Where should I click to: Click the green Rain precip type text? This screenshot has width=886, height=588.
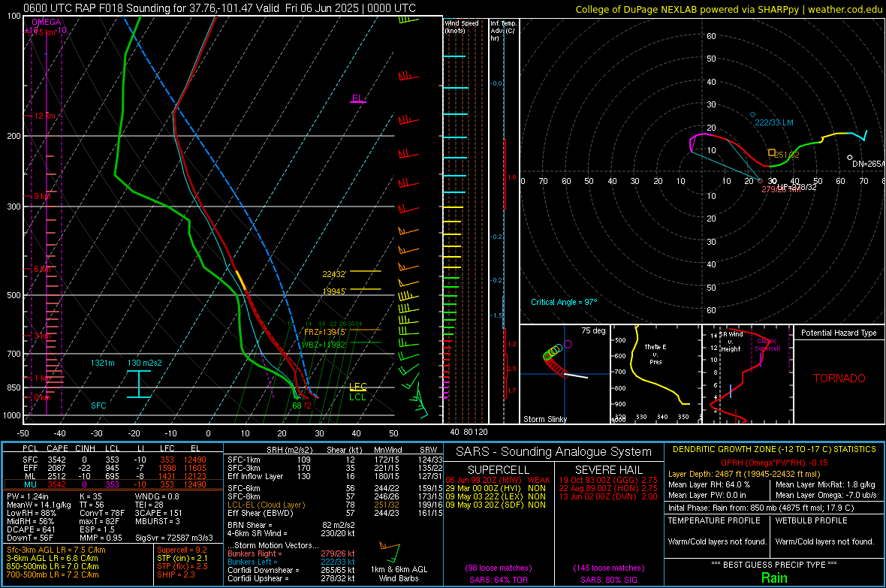click(x=774, y=577)
